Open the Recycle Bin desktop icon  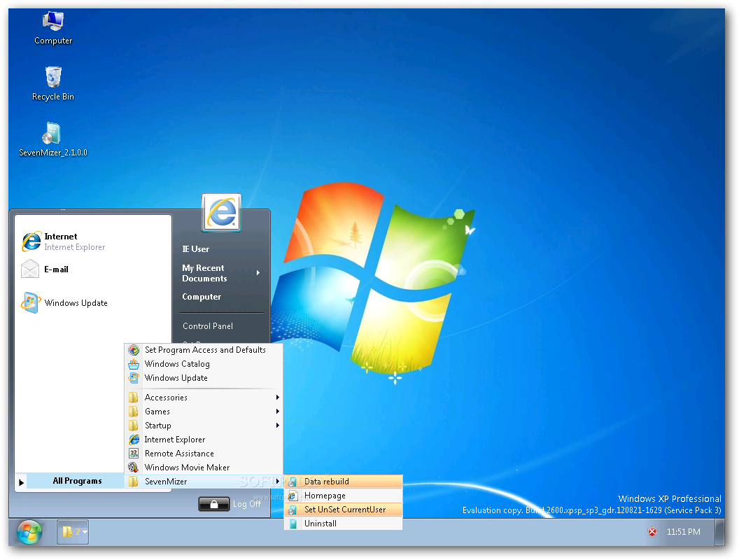(x=52, y=84)
